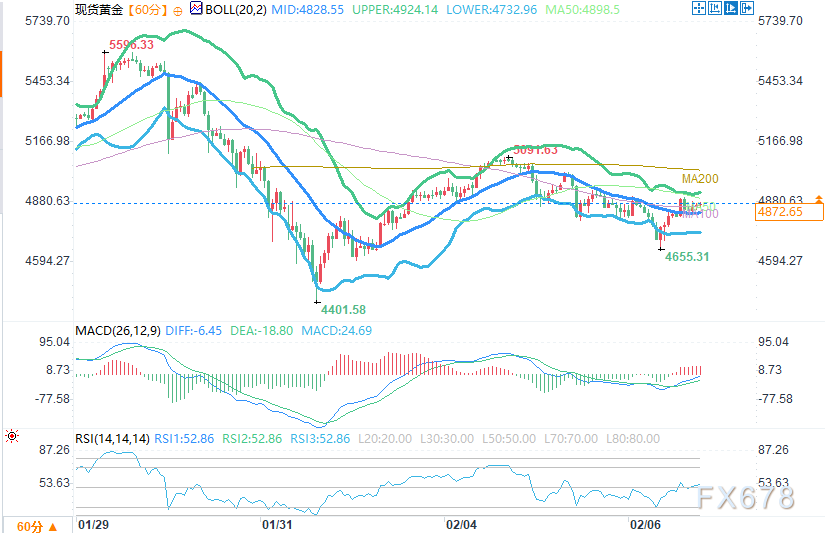Viewport: 825px width, 533px height.
Task: Click the 5596.33 high price marker
Action: click(x=130, y=45)
